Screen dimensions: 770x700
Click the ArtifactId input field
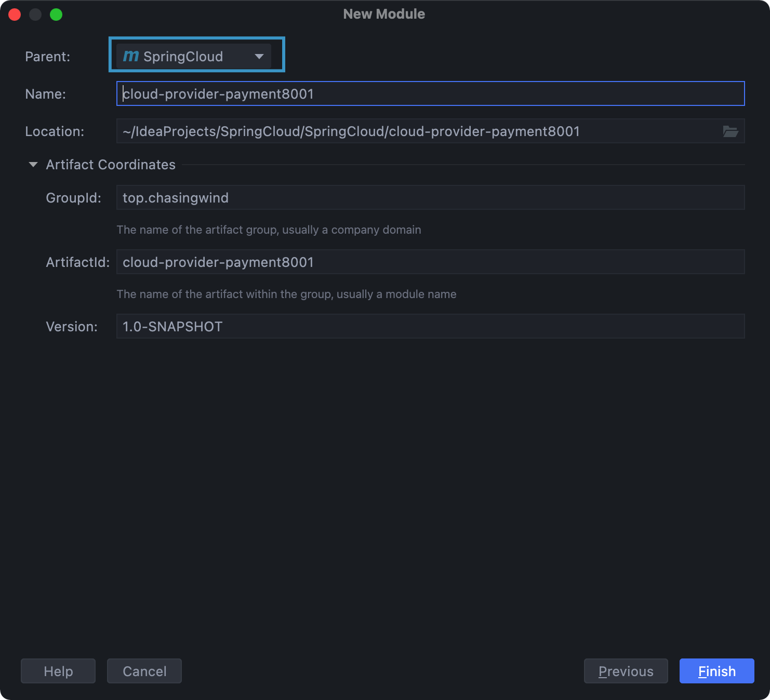[x=430, y=262]
